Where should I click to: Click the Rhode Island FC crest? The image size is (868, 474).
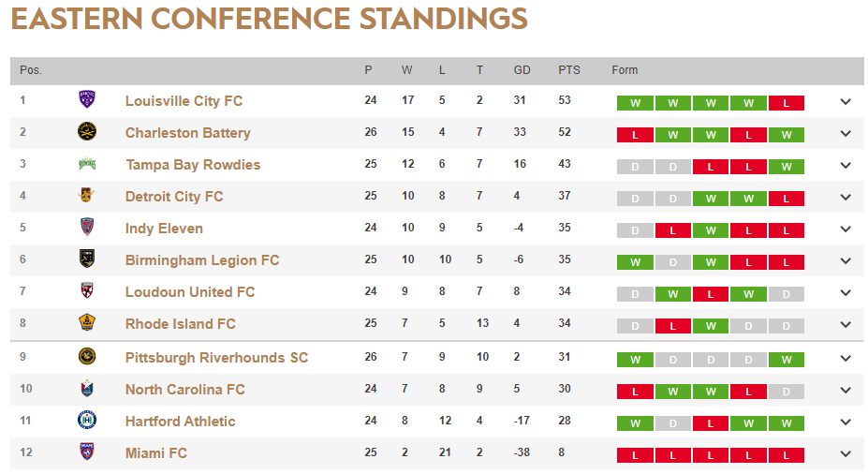point(87,323)
